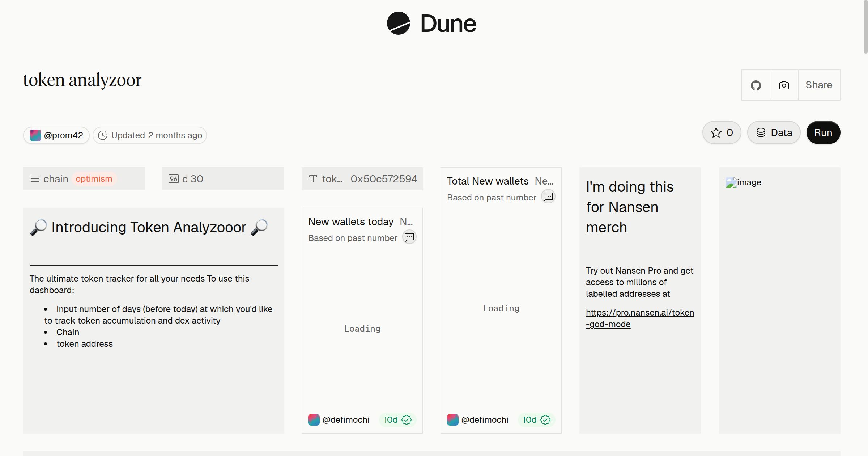Open comment icon on Total New wallets
The width and height of the screenshot is (868, 456).
coord(548,197)
